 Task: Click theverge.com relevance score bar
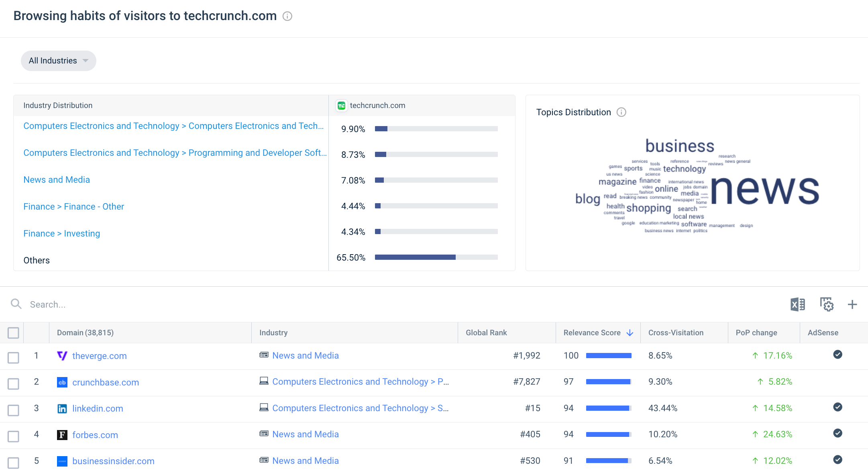click(x=609, y=355)
